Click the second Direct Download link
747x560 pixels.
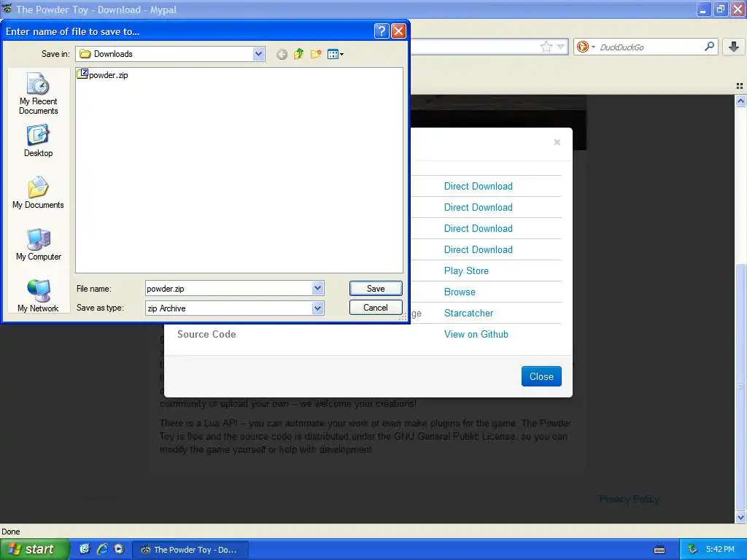click(479, 207)
